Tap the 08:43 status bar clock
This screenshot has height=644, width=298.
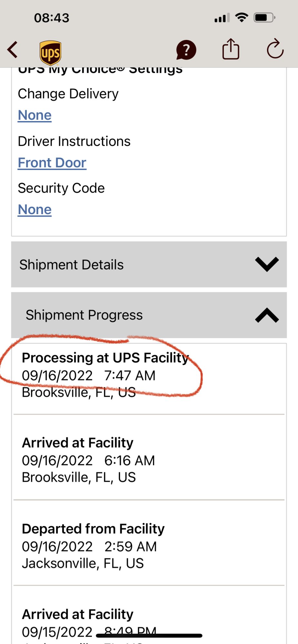(x=52, y=18)
